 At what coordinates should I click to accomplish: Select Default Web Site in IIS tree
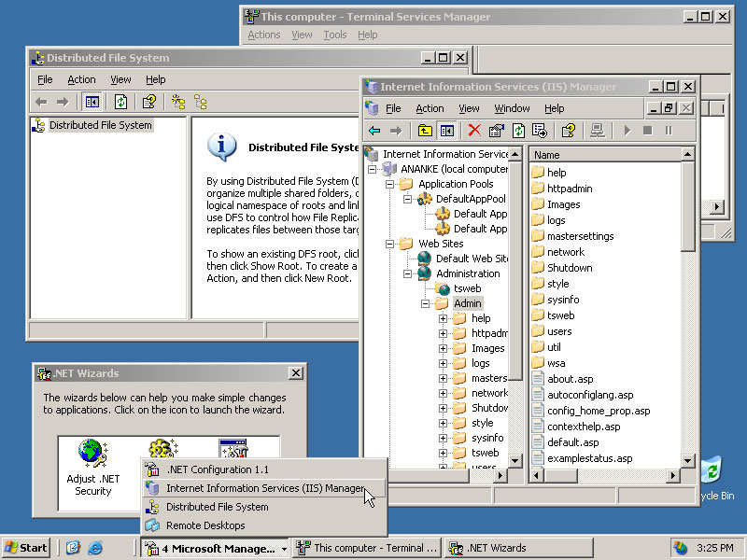pos(472,259)
